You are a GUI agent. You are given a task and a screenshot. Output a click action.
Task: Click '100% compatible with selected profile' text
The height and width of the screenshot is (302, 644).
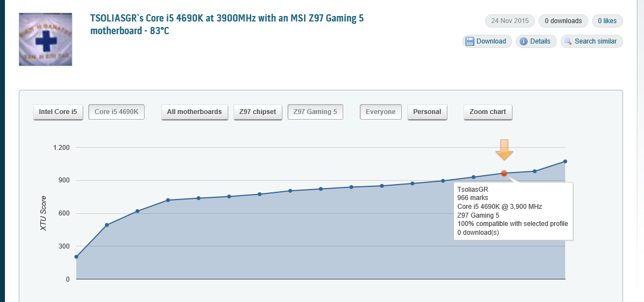pyautogui.click(x=513, y=224)
